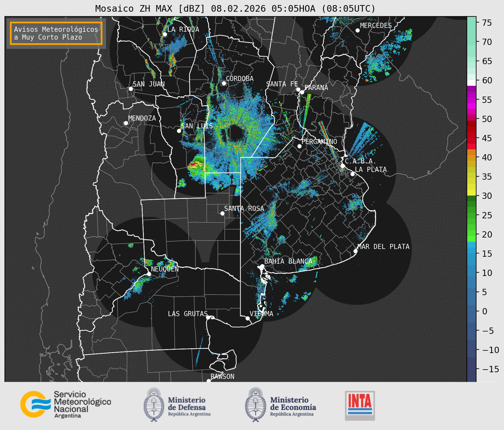Click the San Juan marker dot
The image size is (504, 430).
click(x=131, y=89)
